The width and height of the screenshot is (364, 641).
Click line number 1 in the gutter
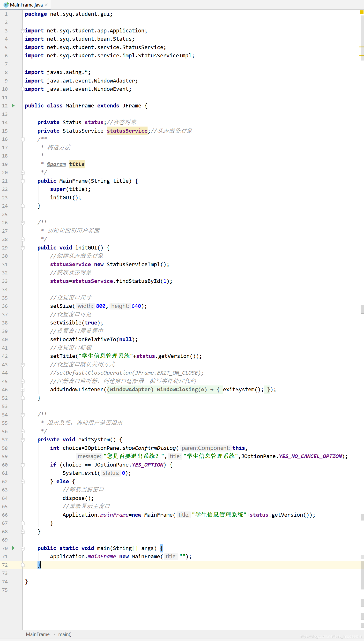[x=6, y=14]
